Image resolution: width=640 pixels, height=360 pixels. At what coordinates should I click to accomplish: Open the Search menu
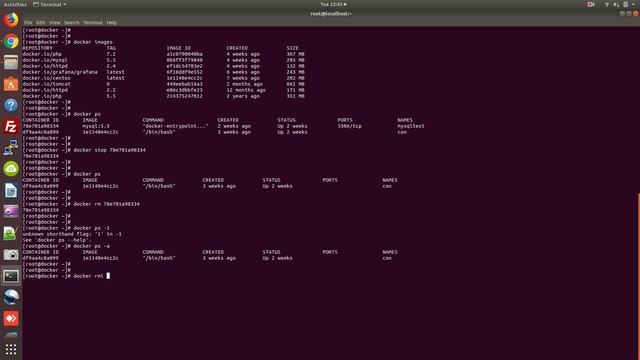click(72, 22)
